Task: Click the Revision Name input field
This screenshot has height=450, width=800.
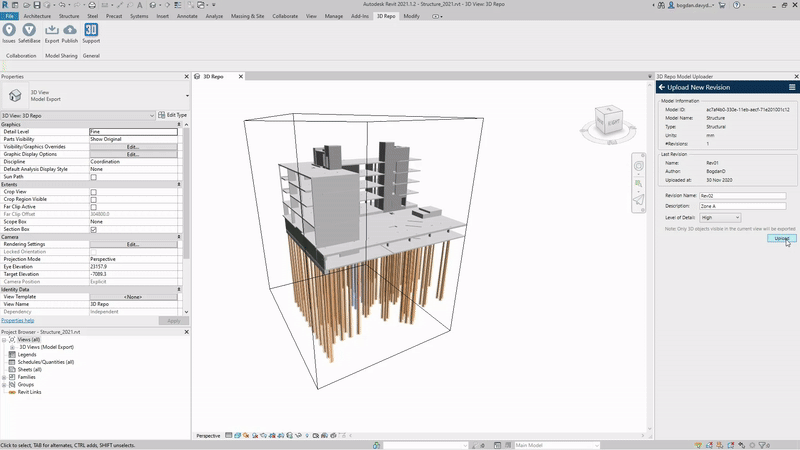Action: 742,196
